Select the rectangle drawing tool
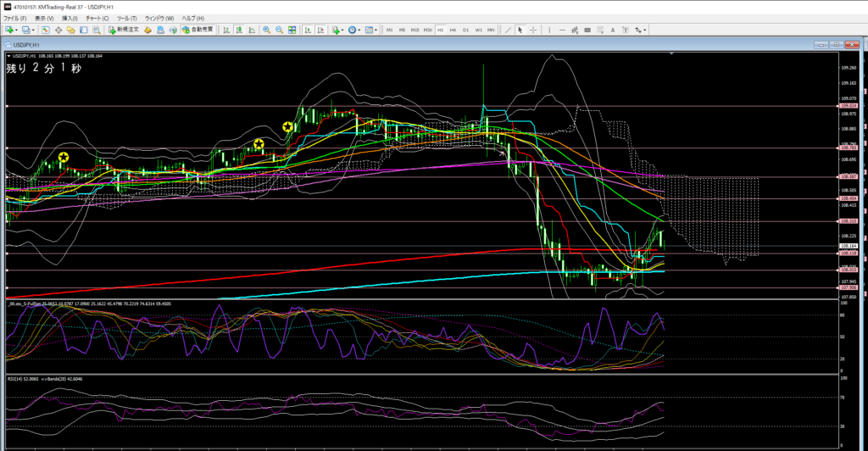 coord(587,30)
